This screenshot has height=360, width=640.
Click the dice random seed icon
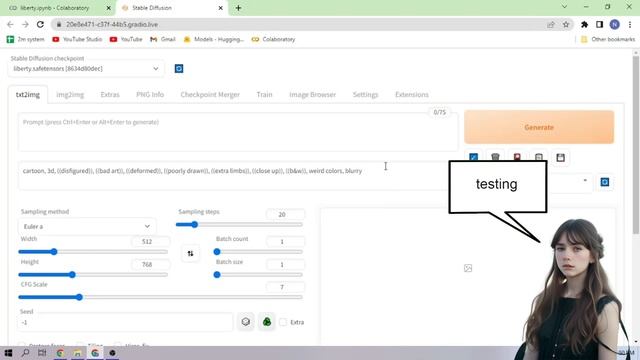coord(245,322)
